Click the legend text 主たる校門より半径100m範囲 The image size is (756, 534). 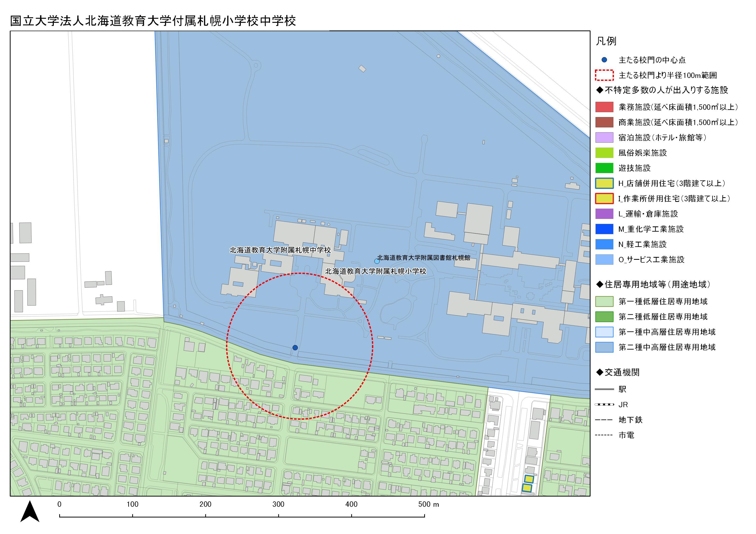(x=668, y=75)
